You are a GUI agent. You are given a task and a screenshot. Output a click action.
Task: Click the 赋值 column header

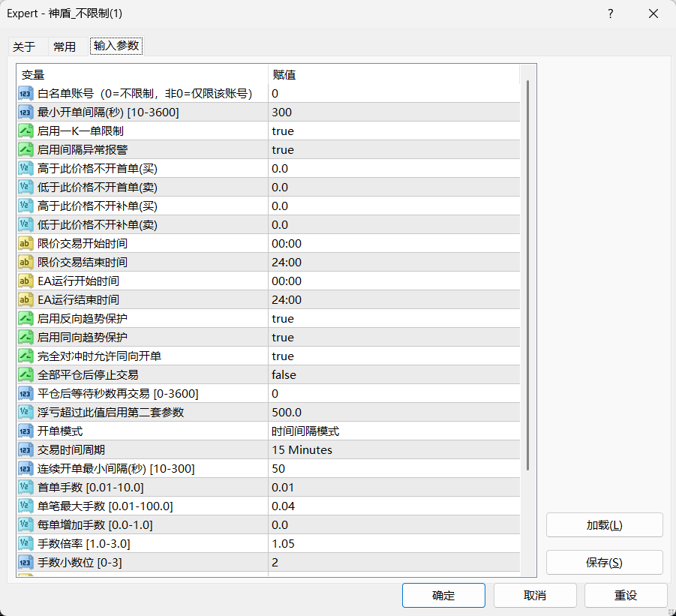(394, 75)
